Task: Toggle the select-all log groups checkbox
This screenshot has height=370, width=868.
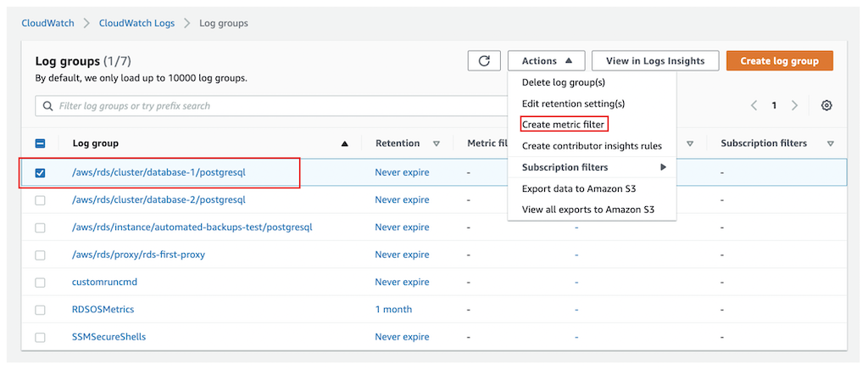Action: [x=40, y=143]
